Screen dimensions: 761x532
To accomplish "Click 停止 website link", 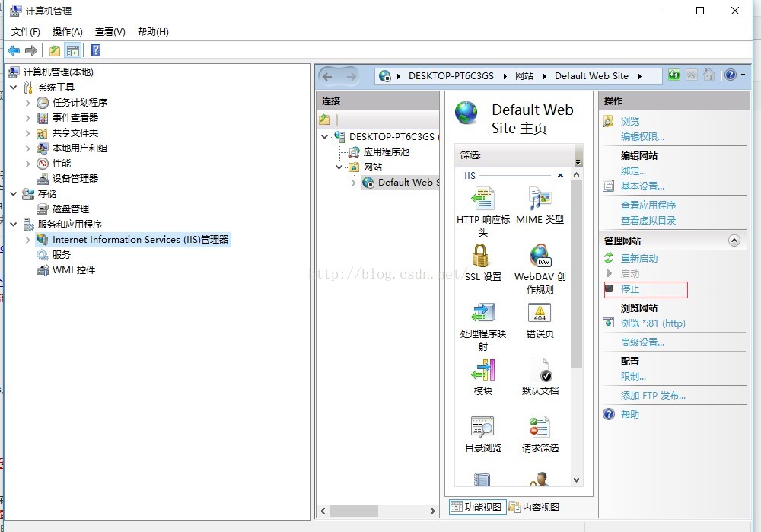I will (x=630, y=289).
